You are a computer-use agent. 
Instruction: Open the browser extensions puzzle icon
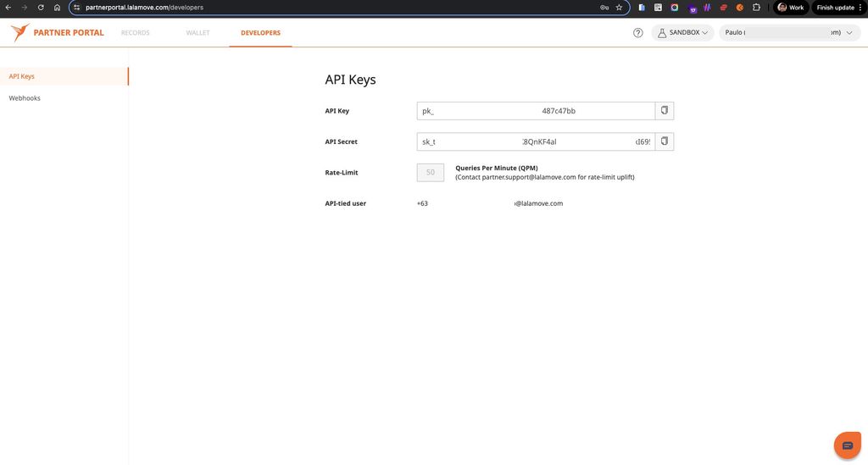(756, 8)
